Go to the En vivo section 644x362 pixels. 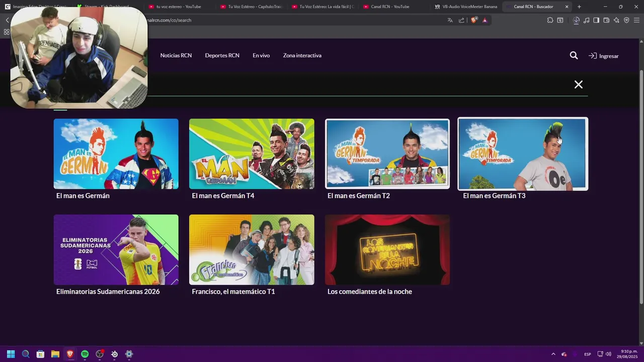click(x=261, y=55)
